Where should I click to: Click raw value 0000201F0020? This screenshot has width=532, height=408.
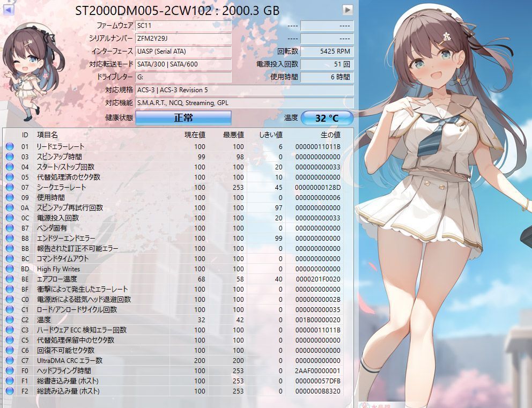click(318, 279)
